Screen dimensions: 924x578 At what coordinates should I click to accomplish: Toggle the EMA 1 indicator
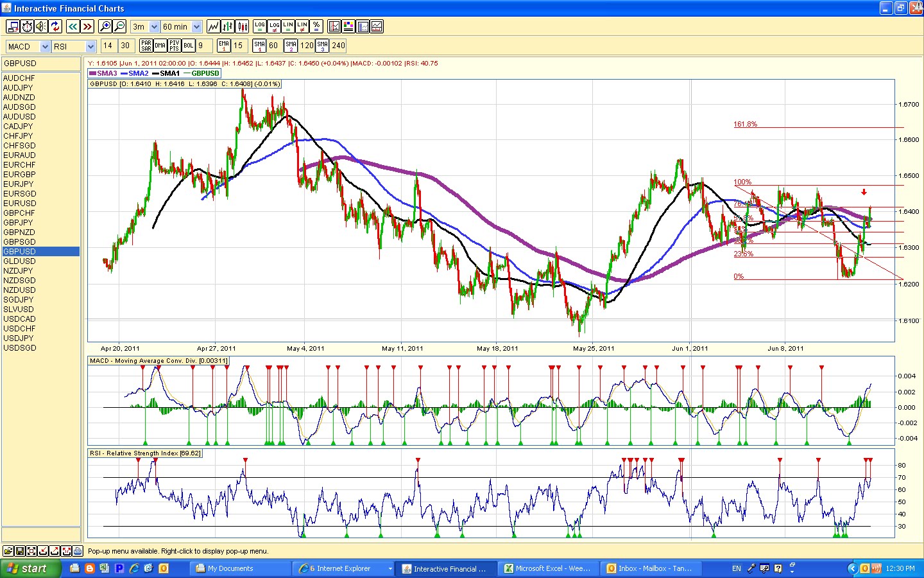224,46
